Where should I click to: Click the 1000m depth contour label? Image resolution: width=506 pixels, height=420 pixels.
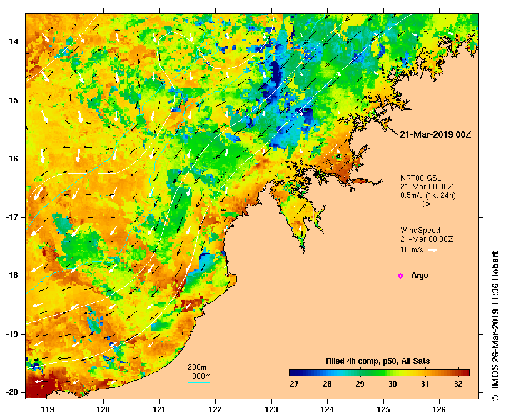[x=199, y=376]
